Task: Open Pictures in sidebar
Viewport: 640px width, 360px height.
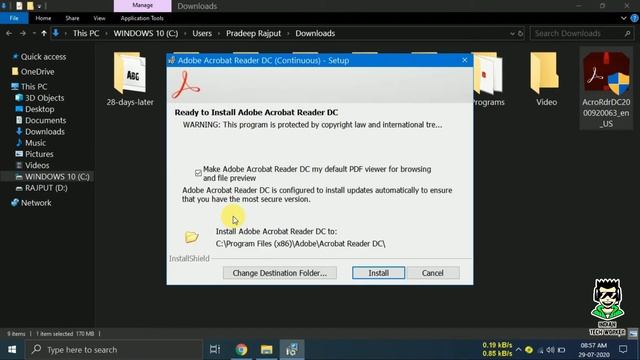Action: (x=39, y=154)
